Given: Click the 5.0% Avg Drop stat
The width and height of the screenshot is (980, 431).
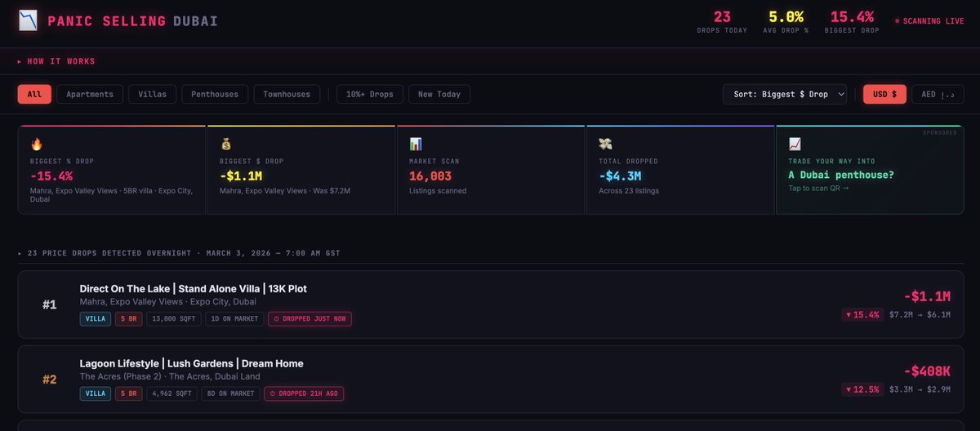Looking at the screenshot, I should (786, 21).
